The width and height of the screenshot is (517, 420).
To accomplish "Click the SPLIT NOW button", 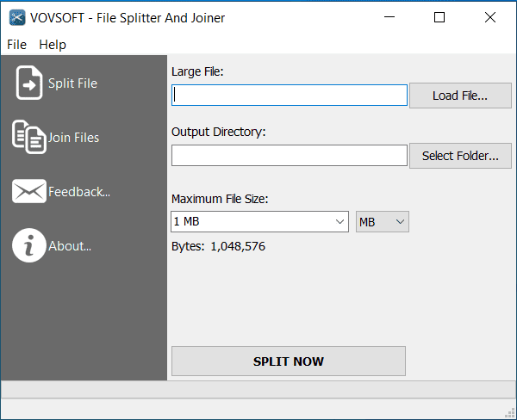I will (289, 361).
